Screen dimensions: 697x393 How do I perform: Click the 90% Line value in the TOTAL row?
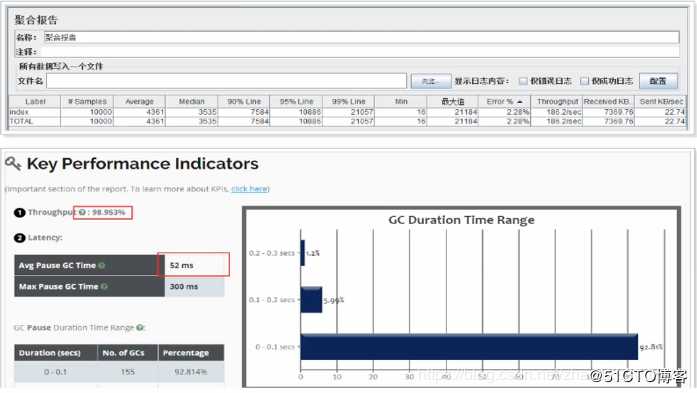pos(244,121)
